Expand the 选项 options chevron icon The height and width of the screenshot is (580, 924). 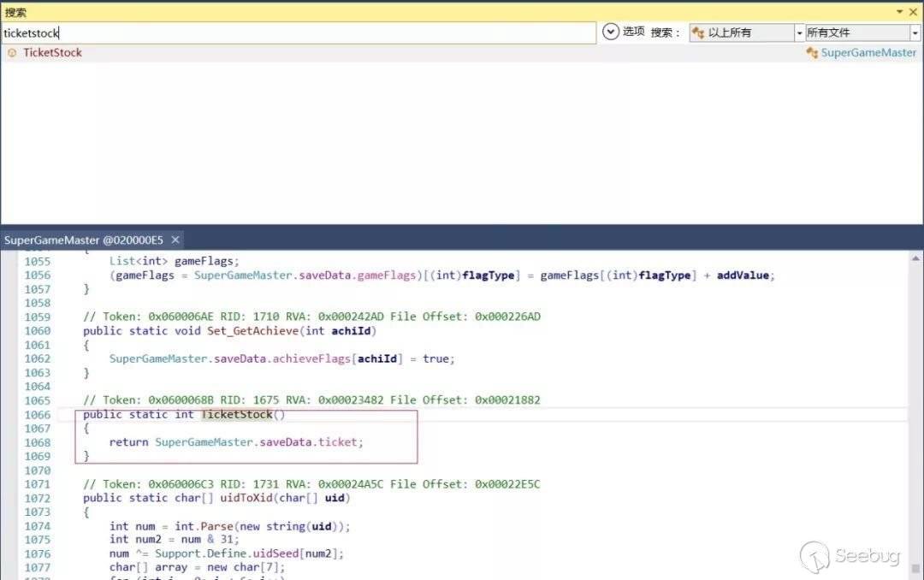pyautogui.click(x=610, y=32)
